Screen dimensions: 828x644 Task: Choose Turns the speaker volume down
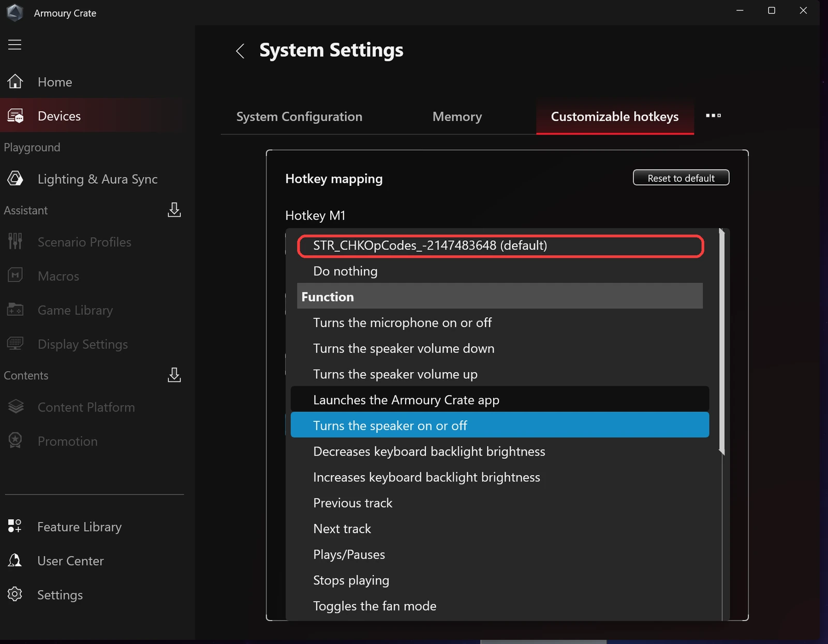pos(500,348)
